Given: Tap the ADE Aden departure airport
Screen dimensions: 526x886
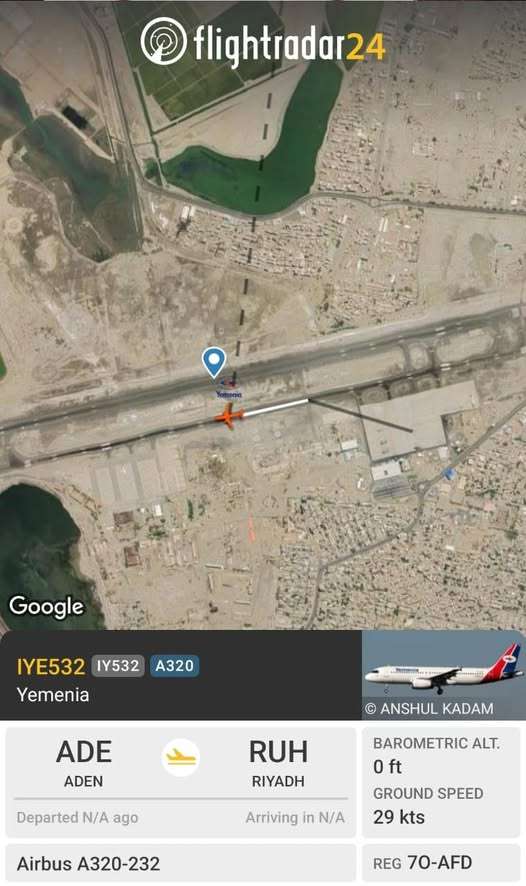Looking at the screenshot, I should point(84,763).
